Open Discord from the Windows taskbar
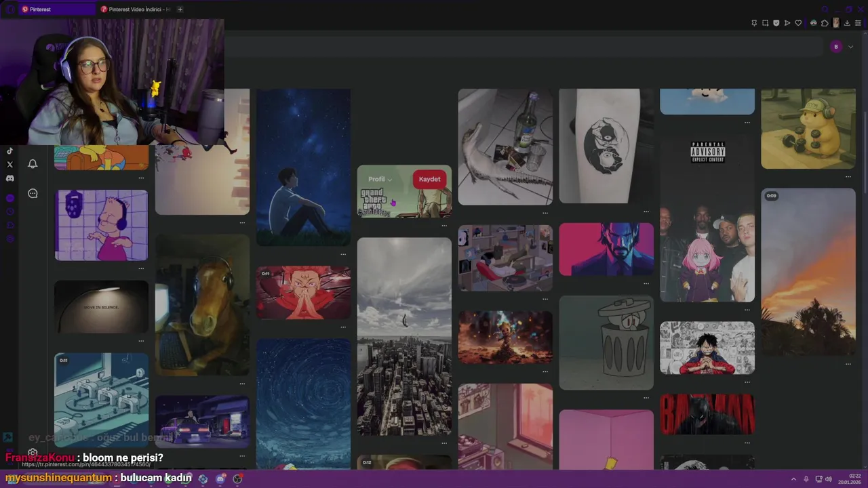 220,479
